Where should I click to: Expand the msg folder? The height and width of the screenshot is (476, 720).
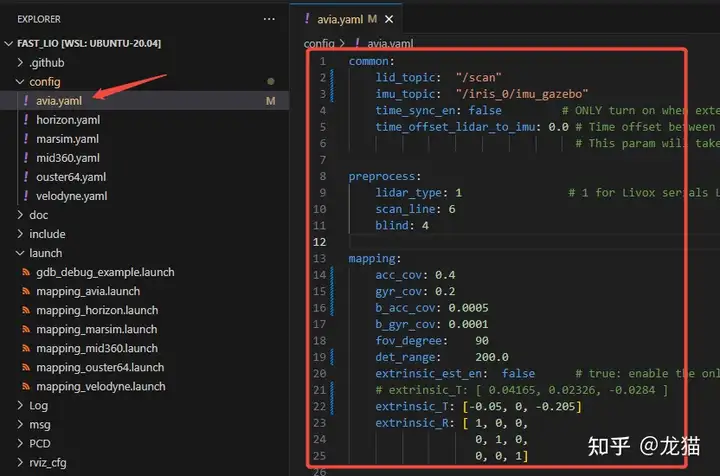click(20, 425)
